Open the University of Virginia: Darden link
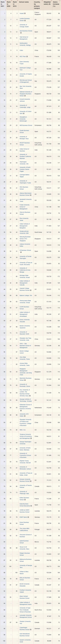Image resolution: width=61 pixels, height=644 pixels. (26, 75)
